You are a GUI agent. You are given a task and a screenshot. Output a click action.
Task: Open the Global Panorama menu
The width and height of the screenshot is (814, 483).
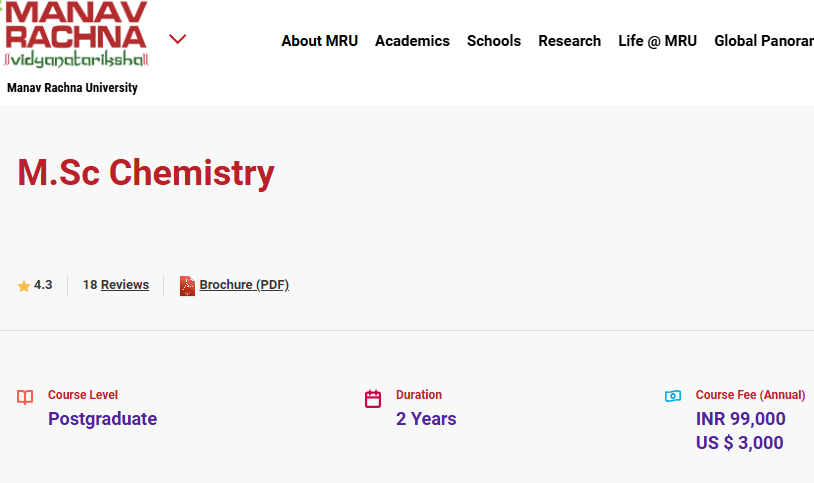(x=763, y=41)
